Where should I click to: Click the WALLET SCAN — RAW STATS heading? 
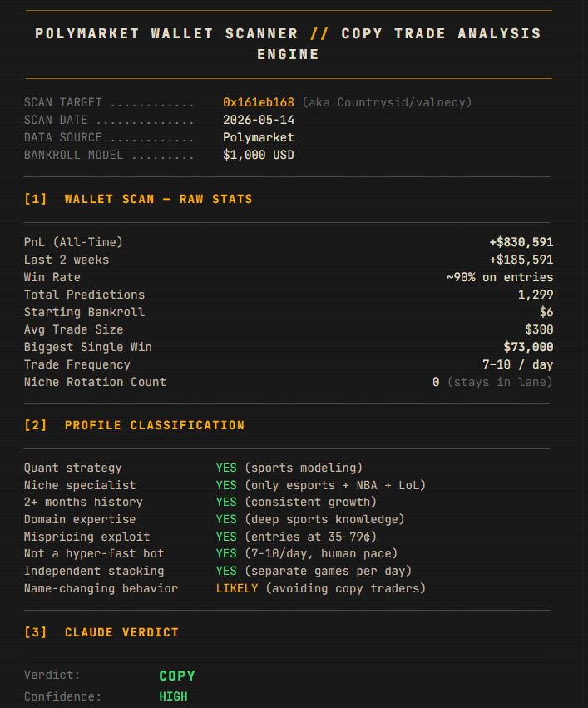158,199
